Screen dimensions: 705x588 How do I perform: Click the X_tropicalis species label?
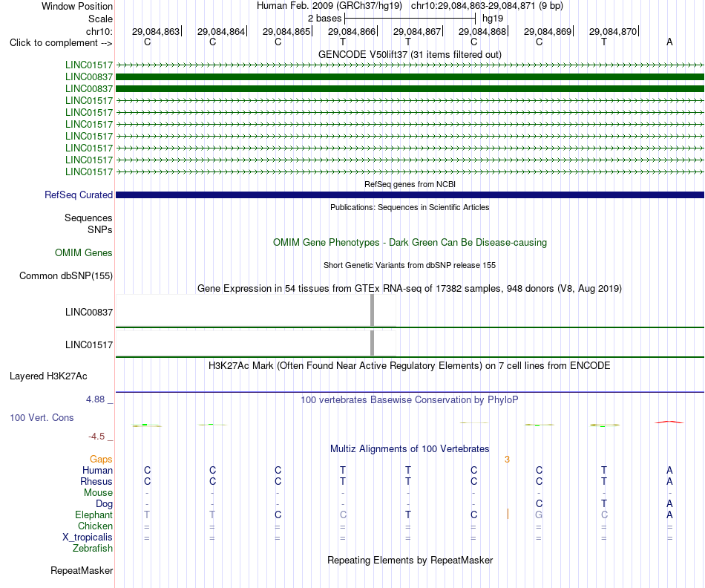(x=88, y=538)
